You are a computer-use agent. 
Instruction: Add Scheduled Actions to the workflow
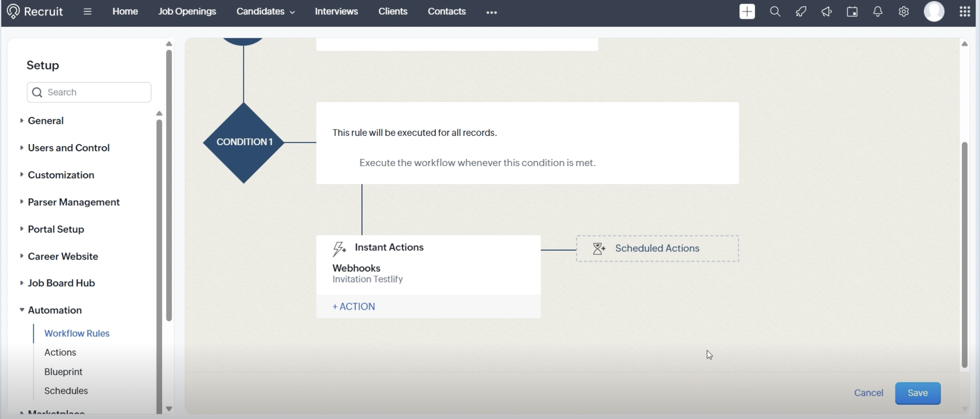[657, 248]
